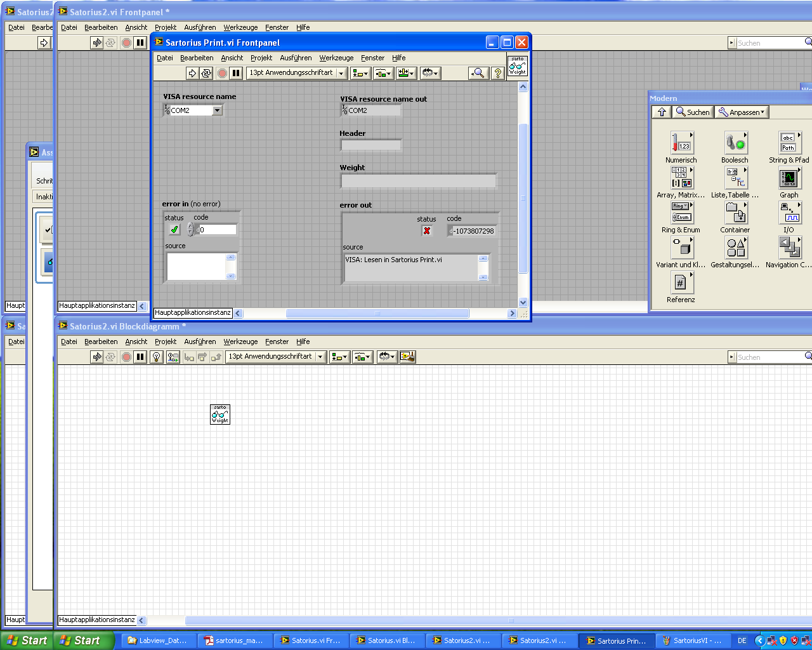Open Distribute Objects dropdown in Sartorius Print.vi
812x650 pixels.
pos(383,73)
